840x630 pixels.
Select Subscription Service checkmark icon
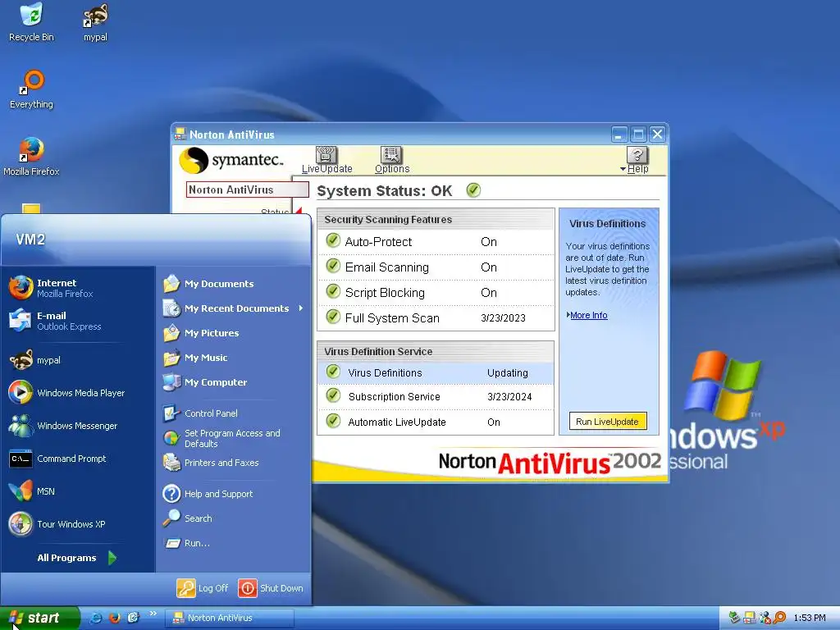coord(333,396)
